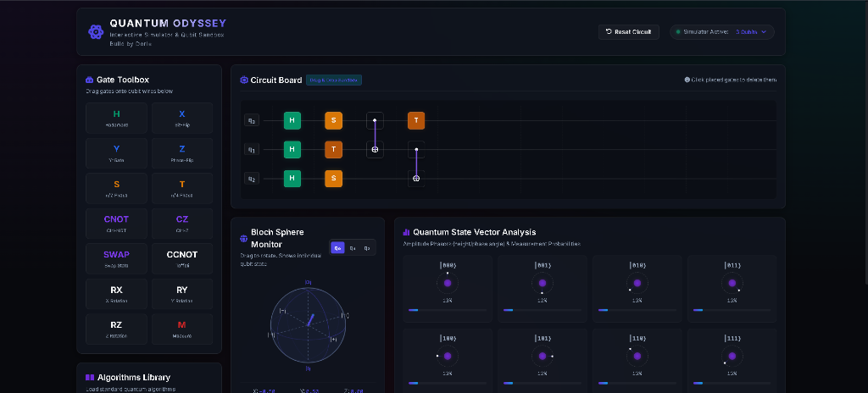This screenshot has height=393, width=868.
Task: Delete the H gate on wire q1
Action: click(x=292, y=149)
